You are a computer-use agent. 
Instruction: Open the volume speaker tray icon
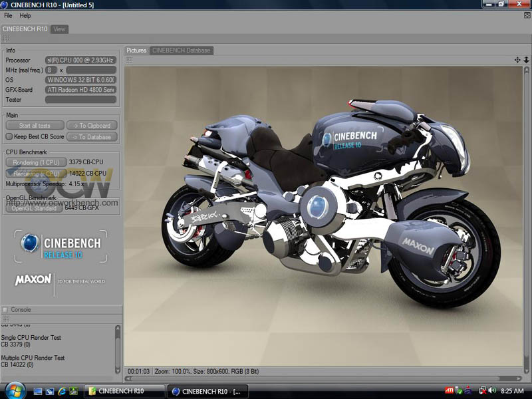[492, 391]
